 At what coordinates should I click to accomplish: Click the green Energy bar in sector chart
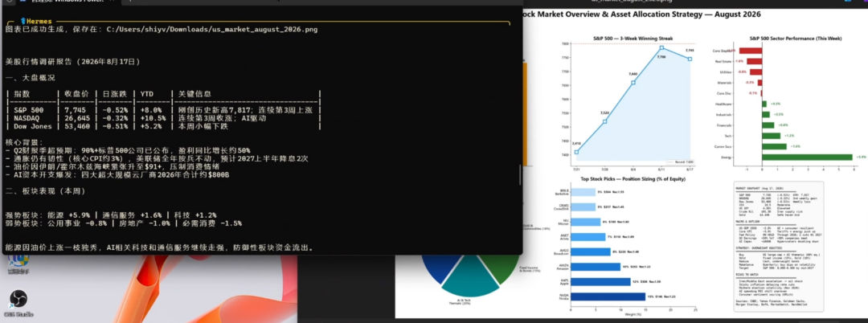click(x=807, y=157)
